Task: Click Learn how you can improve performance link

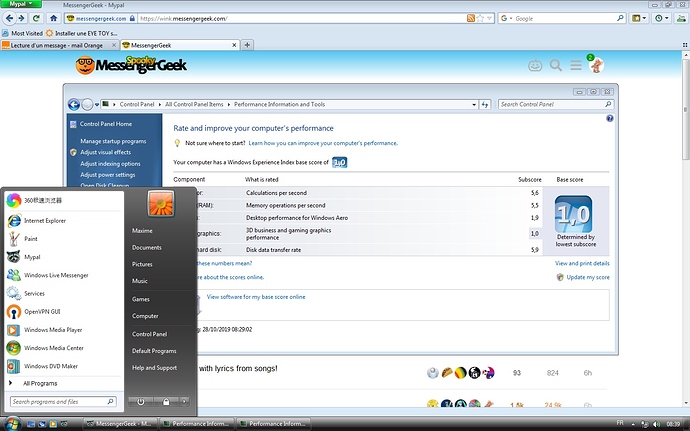Action: coord(323,143)
